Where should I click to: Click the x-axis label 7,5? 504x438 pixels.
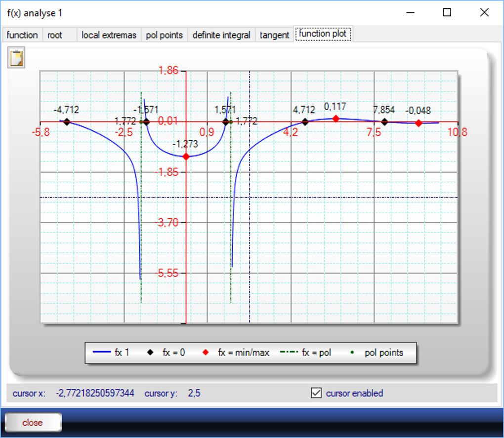tap(374, 132)
